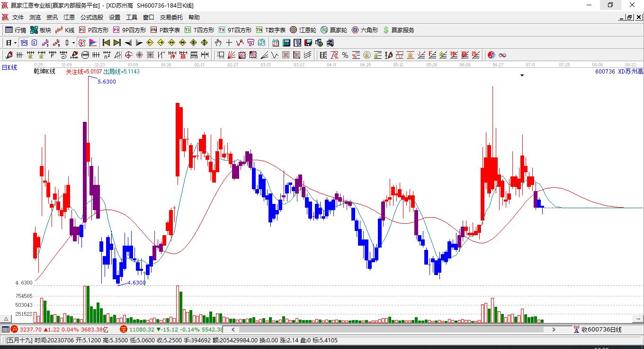This screenshot has height=349, width=644.
Task: Jump to first bar with skip-back icon
Action: click(106, 43)
